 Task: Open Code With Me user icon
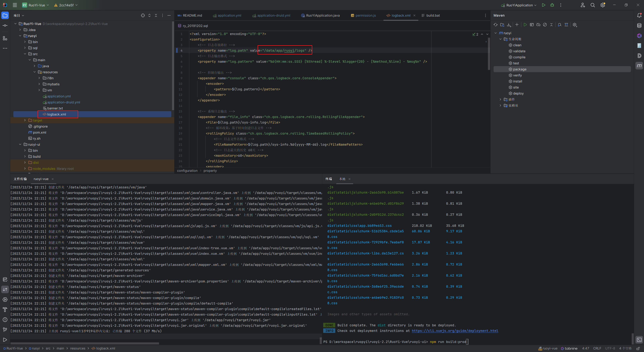583,5
